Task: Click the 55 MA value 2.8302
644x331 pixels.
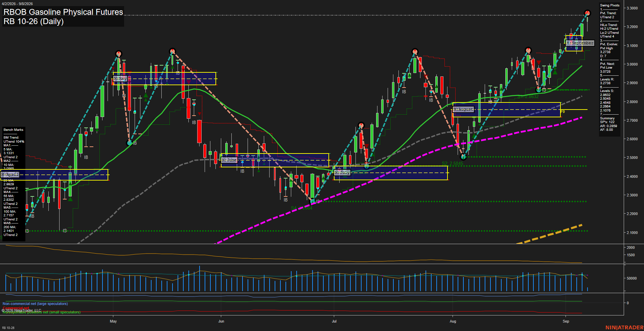Action: click(x=9, y=200)
